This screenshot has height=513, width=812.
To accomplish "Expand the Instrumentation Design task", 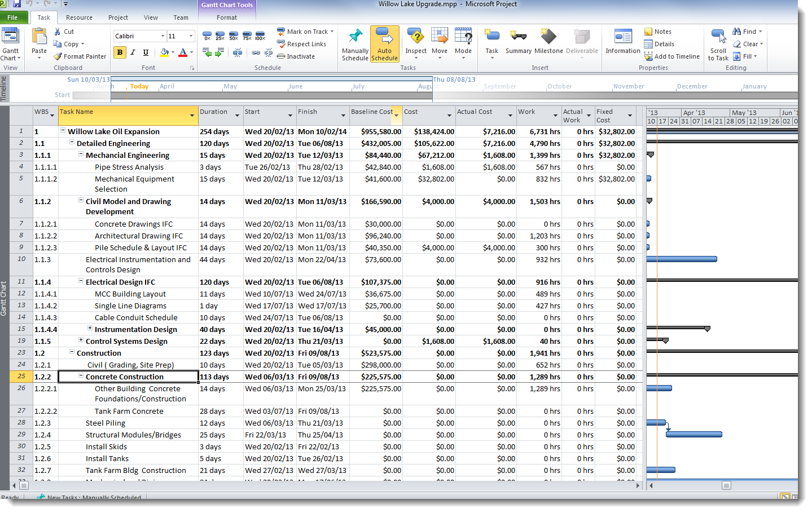I will point(90,328).
